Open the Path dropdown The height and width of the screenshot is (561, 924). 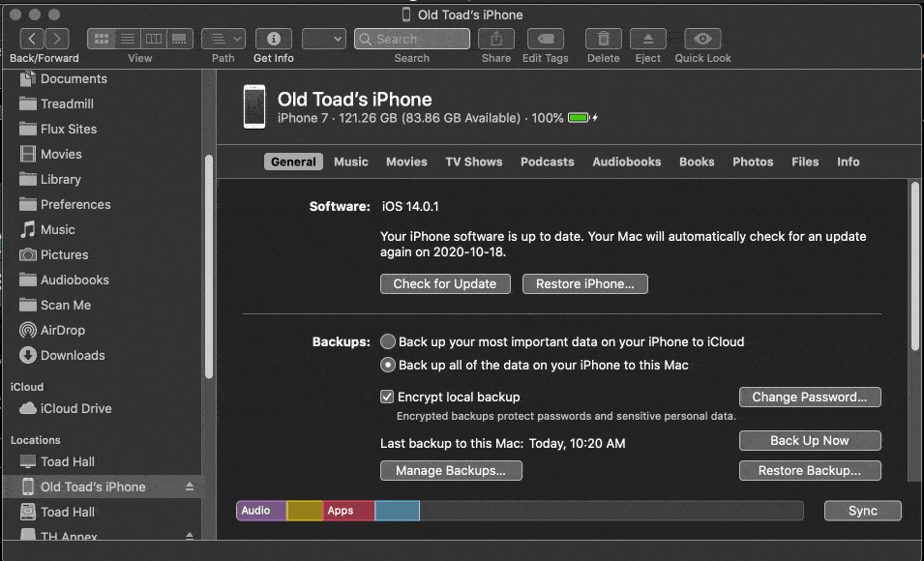(x=224, y=39)
